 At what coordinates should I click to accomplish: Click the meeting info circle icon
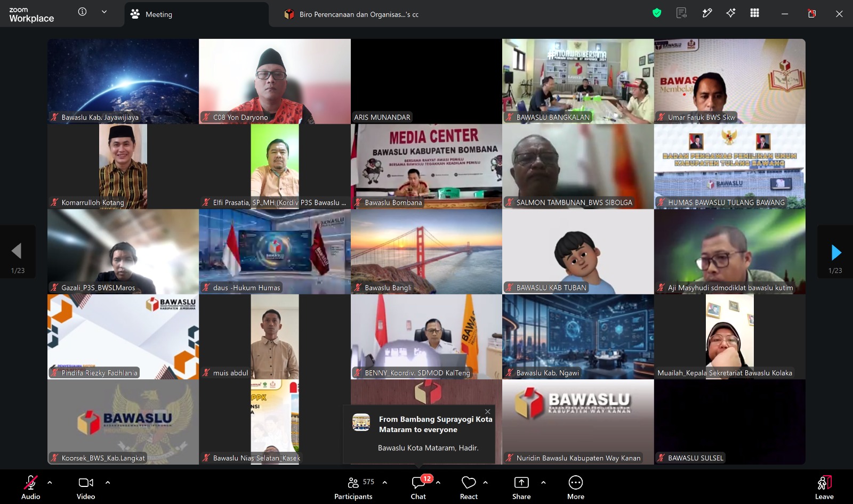82,12
